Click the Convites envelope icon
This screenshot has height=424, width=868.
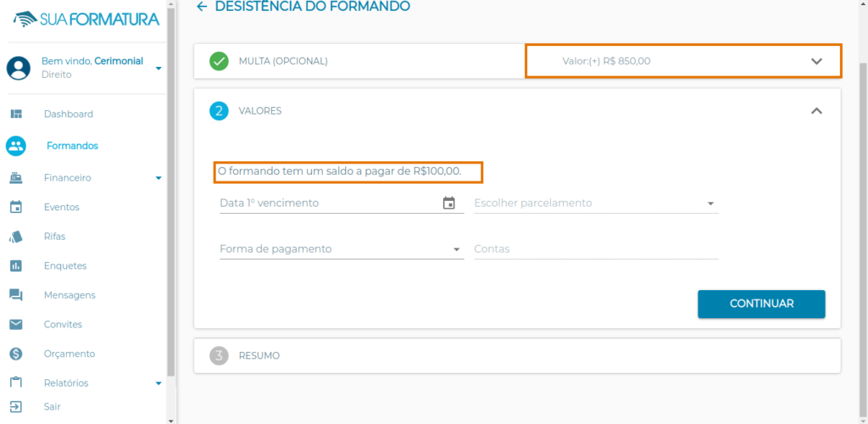[x=16, y=325]
